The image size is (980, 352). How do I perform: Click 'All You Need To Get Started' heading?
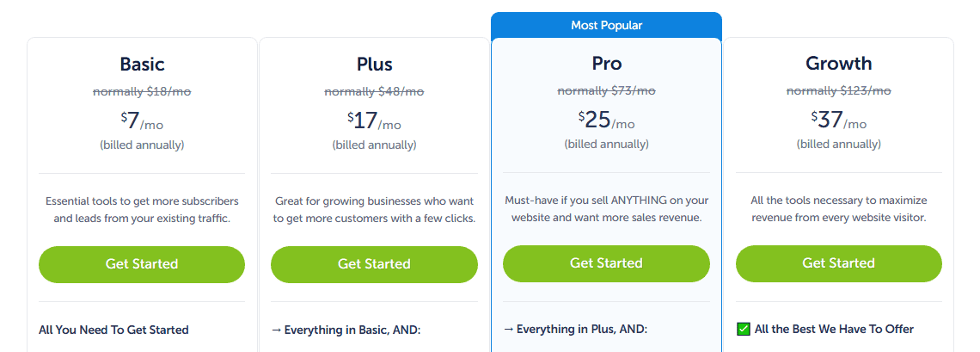(113, 330)
